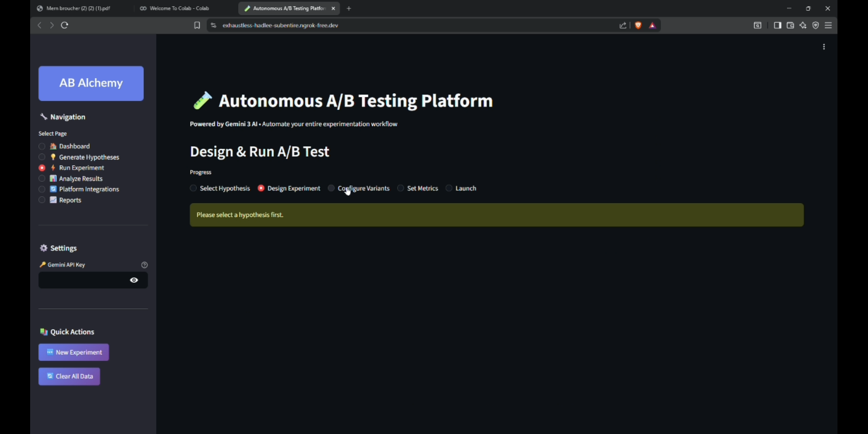This screenshot has height=434, width=868.
Task: Switch to Mern broucher PDF tab
Action: pyautogui.click(x=78, y=8)
